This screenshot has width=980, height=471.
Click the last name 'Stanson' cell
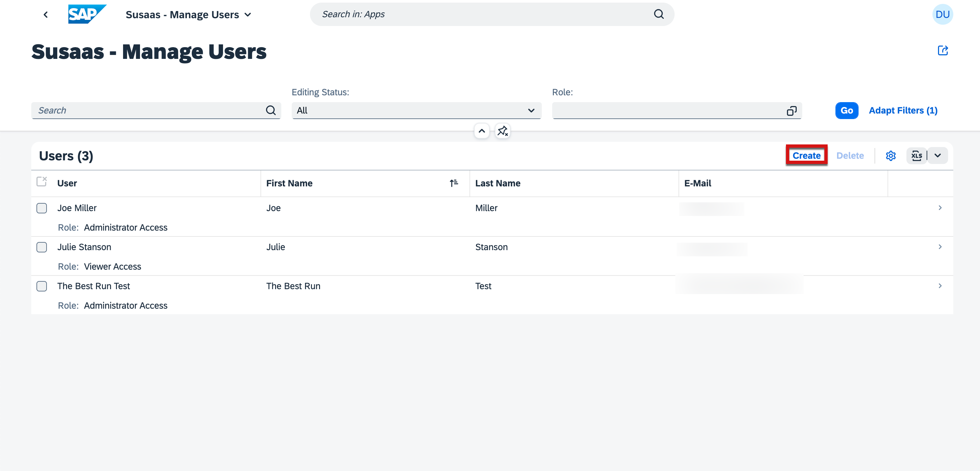pos(491,247)
